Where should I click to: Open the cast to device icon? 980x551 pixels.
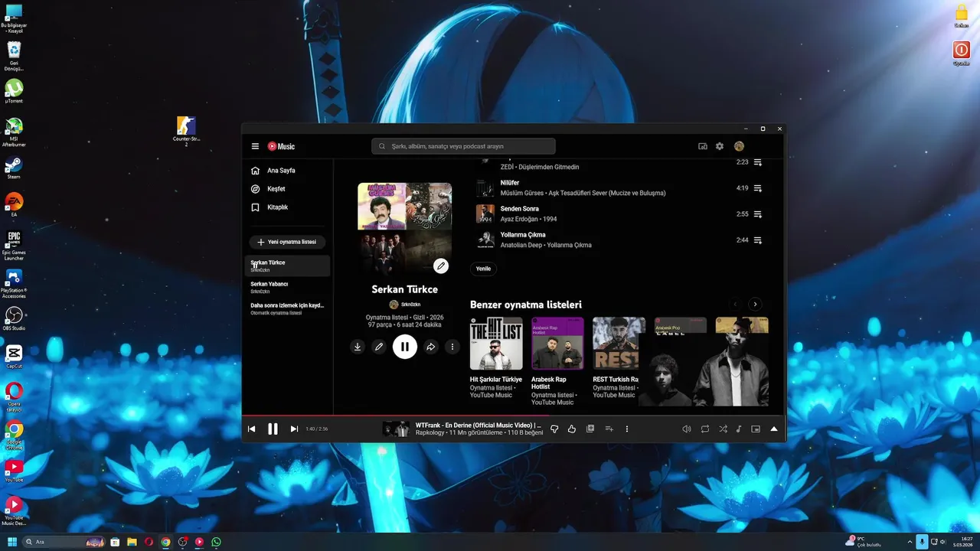(x=703, y=146)
